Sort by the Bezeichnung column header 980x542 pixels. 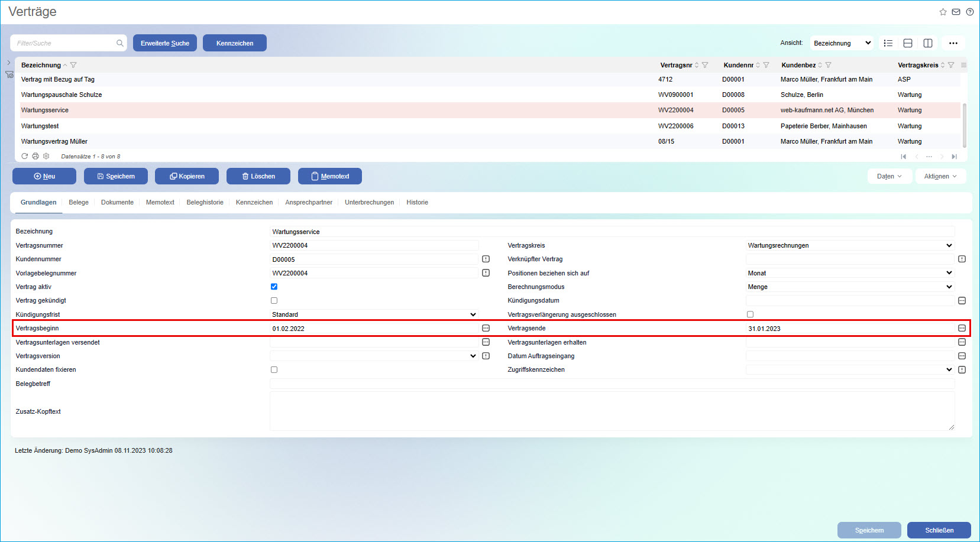pos(41,65)
